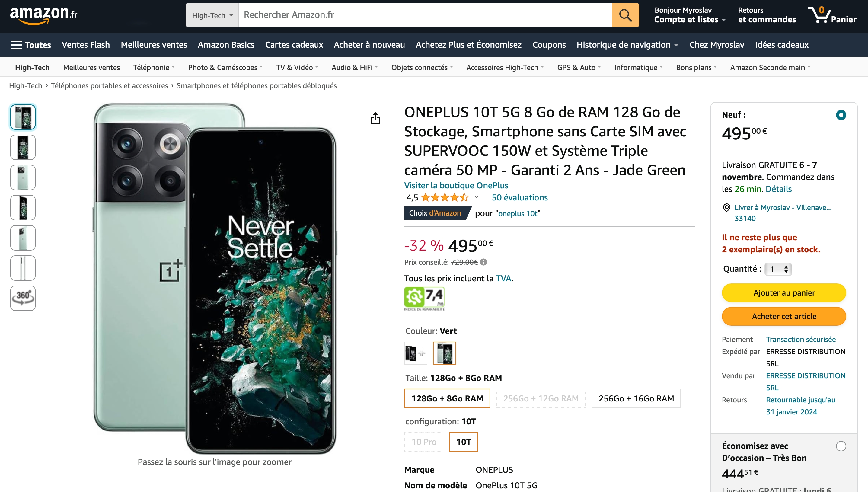
Task: Click the Ajouter au panier button
Action: pyautogui.click(x=784, y=292)
